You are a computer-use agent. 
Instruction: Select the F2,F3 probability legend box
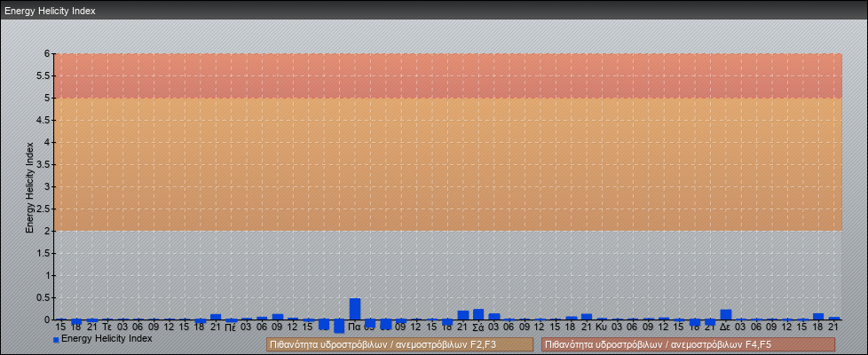399,344
